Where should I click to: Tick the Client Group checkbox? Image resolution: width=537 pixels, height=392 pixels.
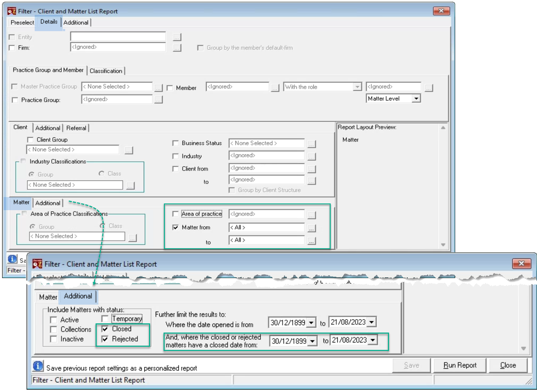(x=30, y=140)
